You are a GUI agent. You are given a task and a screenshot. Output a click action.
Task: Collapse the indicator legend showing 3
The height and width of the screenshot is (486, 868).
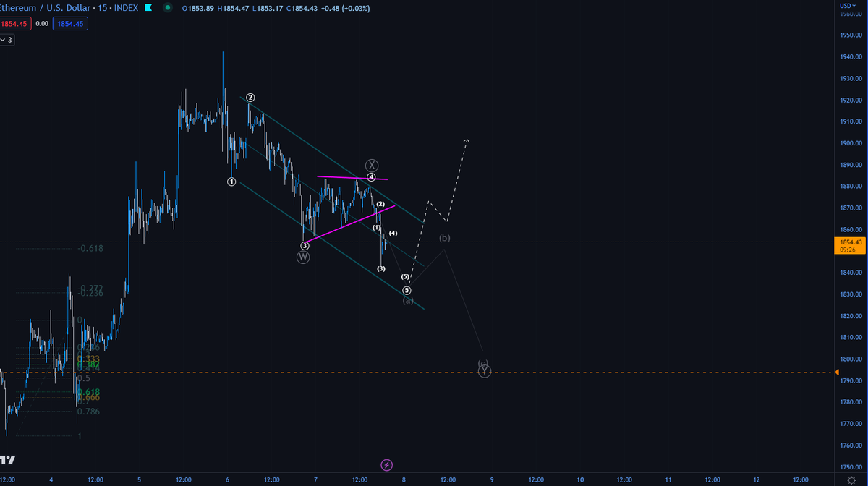coord(7,40)
